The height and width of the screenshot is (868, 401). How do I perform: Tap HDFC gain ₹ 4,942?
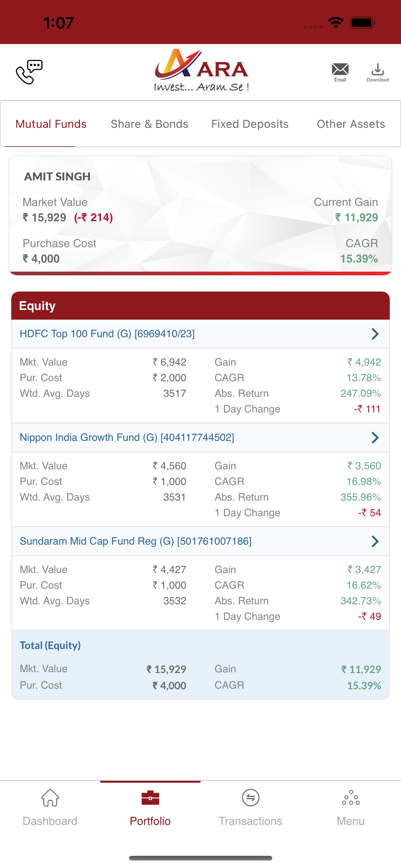[x=364, y=362]
